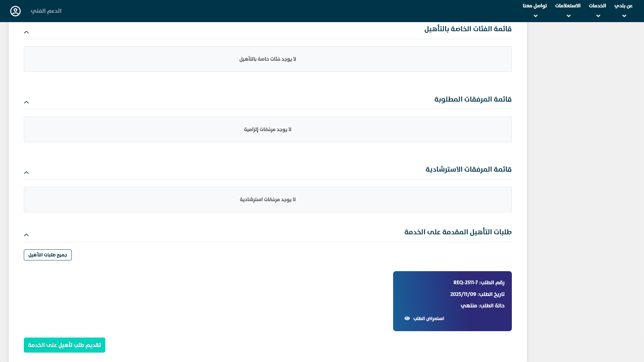
Task: Collapse قائمة المرفقات المطلوبة section chevron
Action: tap(26, 102)
